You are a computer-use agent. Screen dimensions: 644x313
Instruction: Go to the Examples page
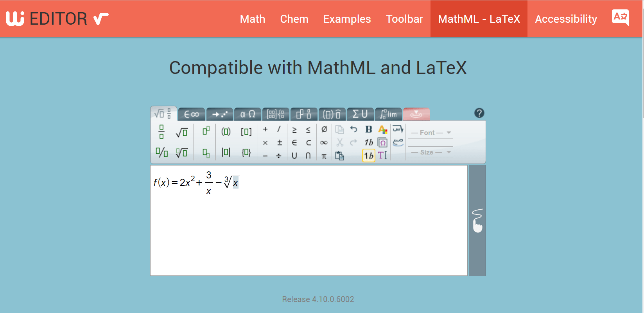(x=347, y=19)
